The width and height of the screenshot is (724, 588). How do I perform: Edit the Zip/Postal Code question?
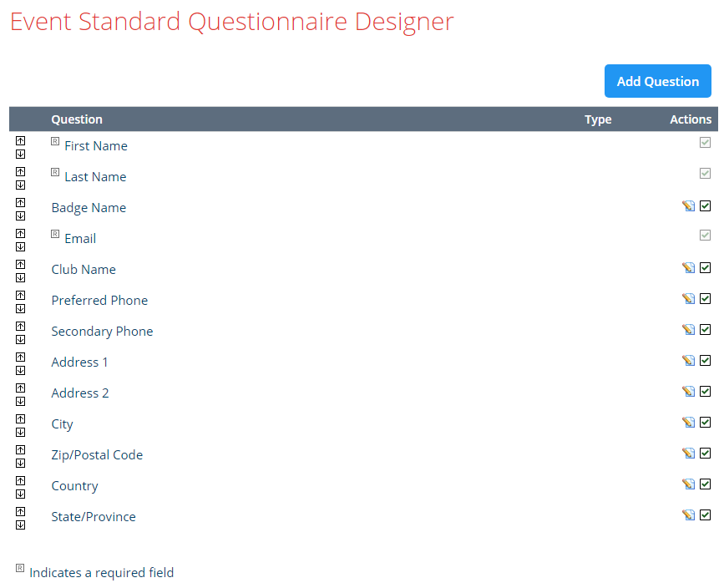[688, 454]
